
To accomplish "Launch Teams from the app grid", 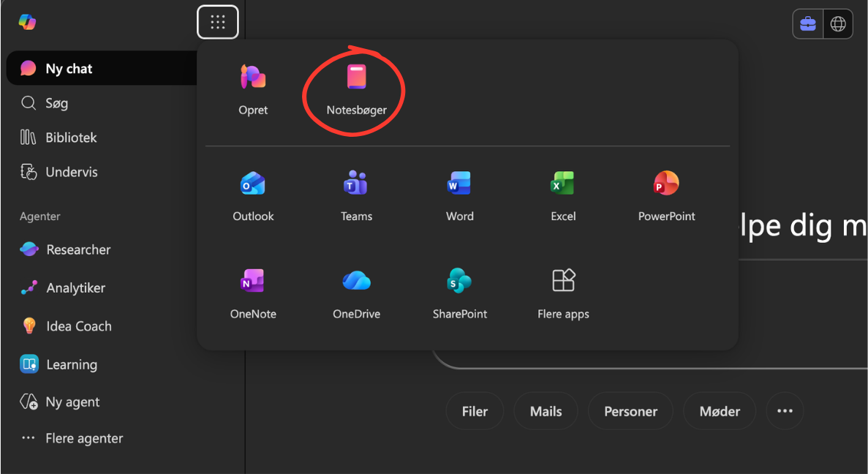I will tap(357, 196).
